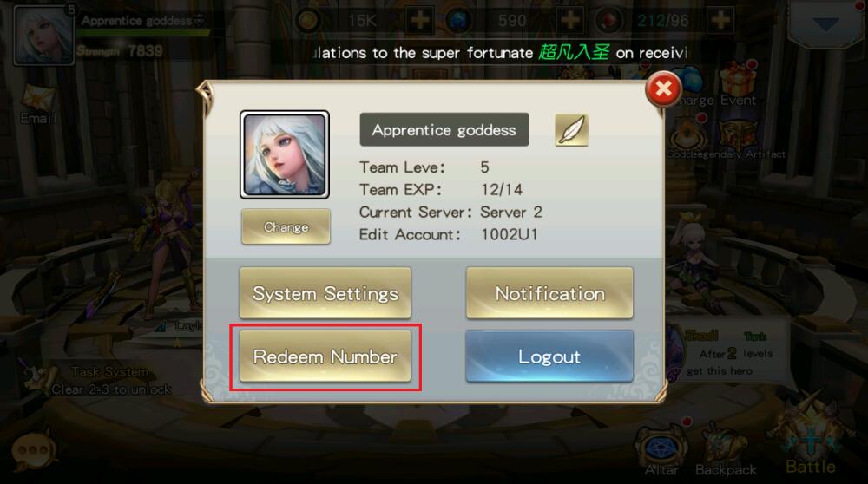Click the feather edit name icon
868x484 pixels.
(x=571, y=130)
